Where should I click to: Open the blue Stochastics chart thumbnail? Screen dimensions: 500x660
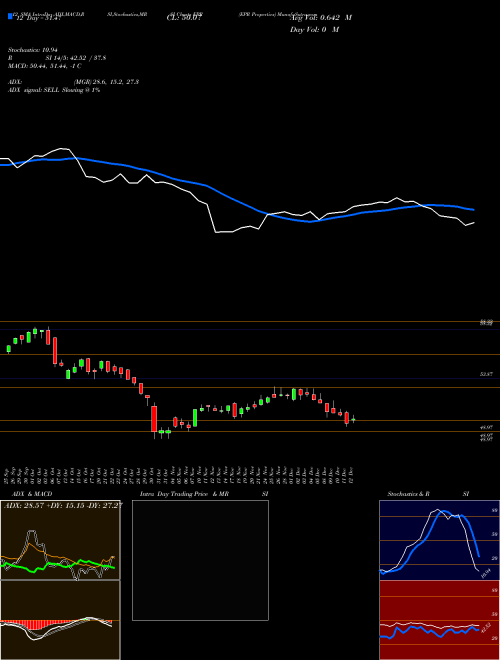[x=439, y=540]
